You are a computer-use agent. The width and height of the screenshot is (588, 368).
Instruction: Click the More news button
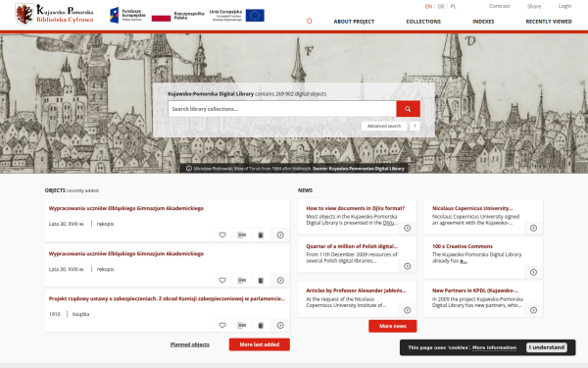pos(392,326)
